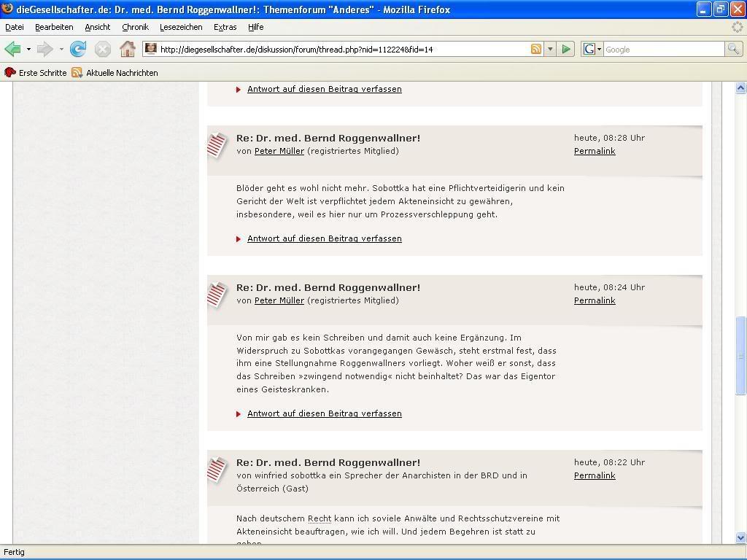Expand the back history dropdown arrow

[28, 50]
